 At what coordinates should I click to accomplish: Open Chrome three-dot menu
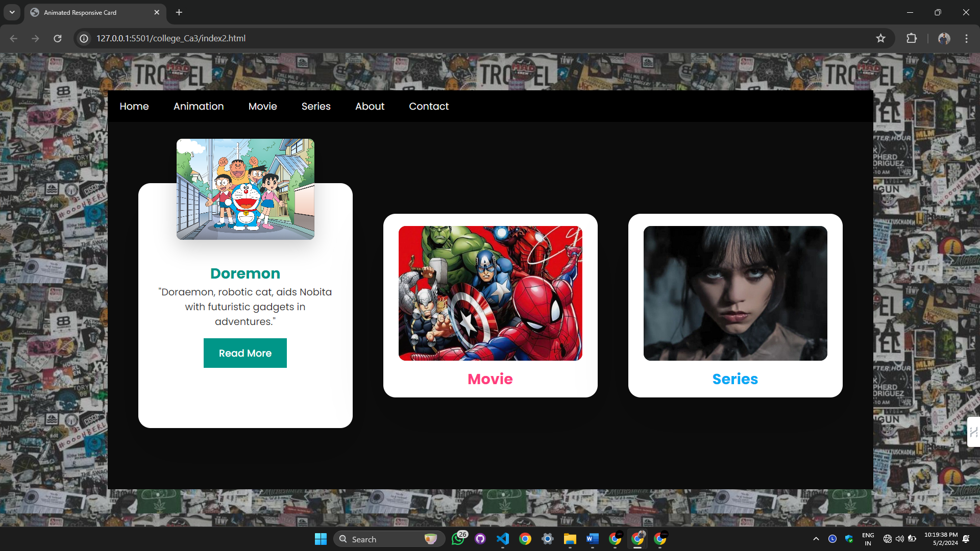tap(966, 38)
